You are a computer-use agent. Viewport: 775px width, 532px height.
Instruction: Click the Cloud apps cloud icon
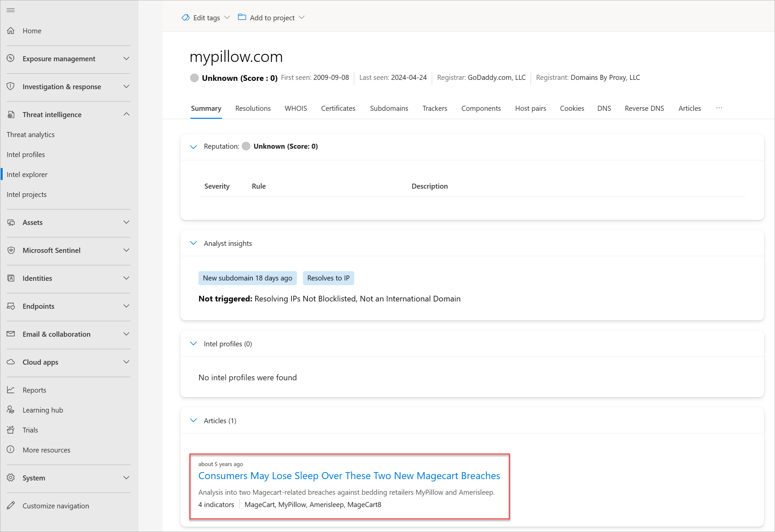point(11,362)
